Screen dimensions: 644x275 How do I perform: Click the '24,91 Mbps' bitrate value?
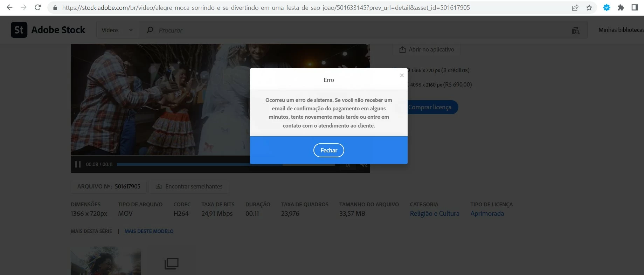[217, 214]
